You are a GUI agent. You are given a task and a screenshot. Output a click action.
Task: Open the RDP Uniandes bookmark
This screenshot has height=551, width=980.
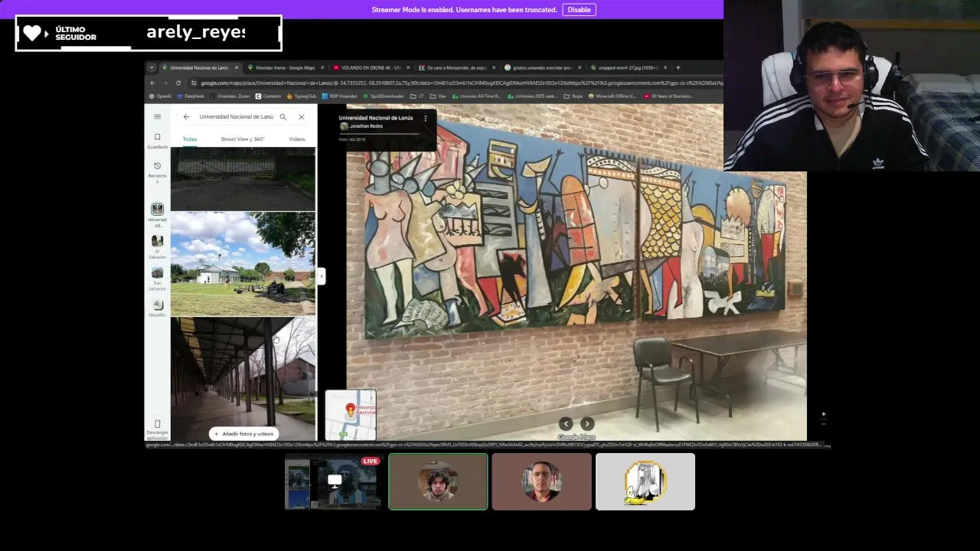click(339, 96)
